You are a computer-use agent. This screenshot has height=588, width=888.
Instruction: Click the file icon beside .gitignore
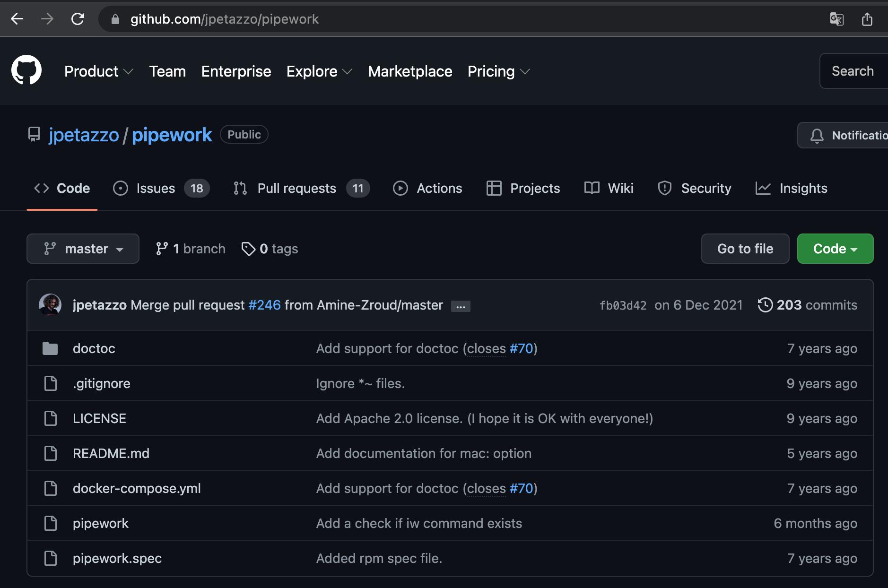[51, 383]
